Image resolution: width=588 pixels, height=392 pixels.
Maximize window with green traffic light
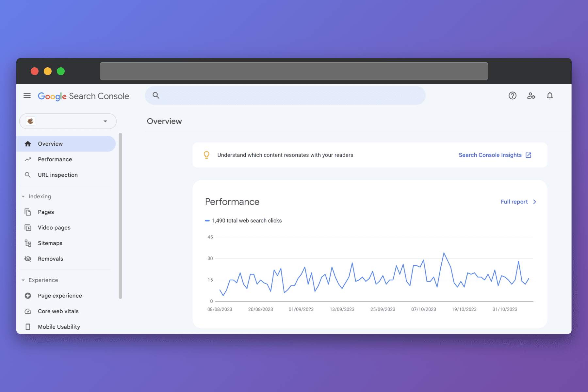[x=61, y=71]
